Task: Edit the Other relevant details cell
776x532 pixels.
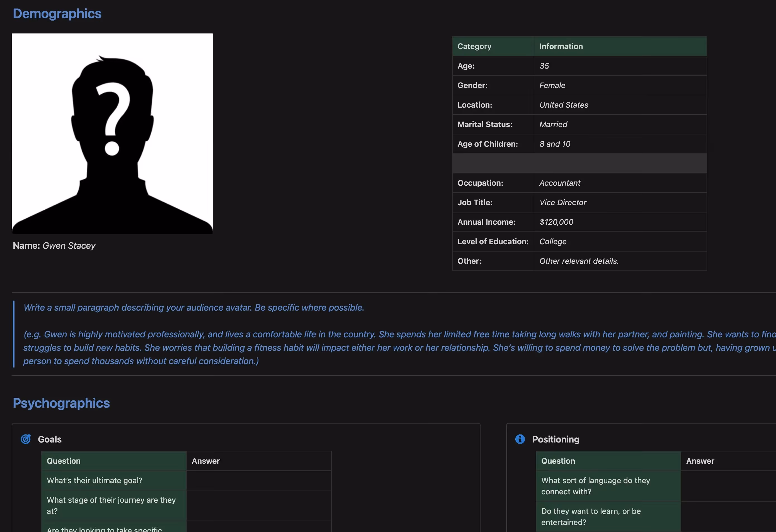Action: 620,261
